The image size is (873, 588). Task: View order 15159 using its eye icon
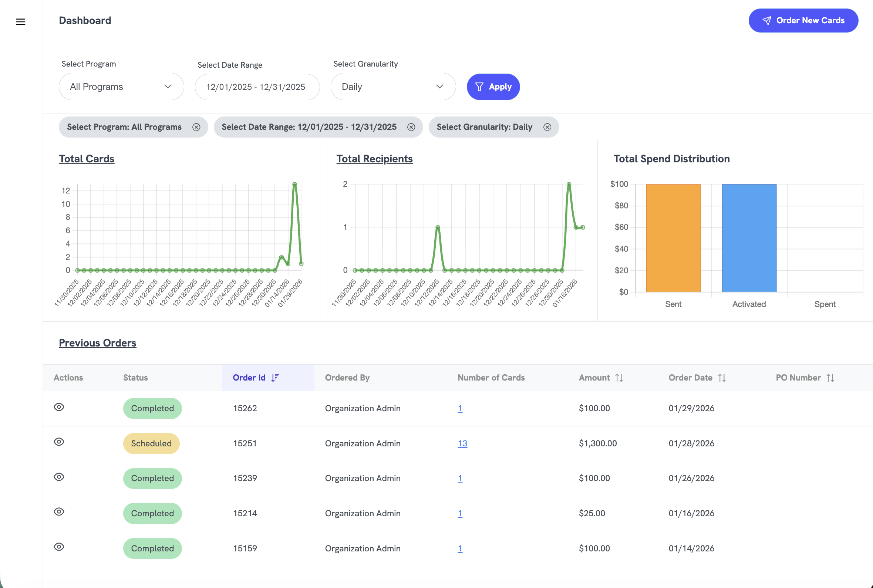(59, 547)
